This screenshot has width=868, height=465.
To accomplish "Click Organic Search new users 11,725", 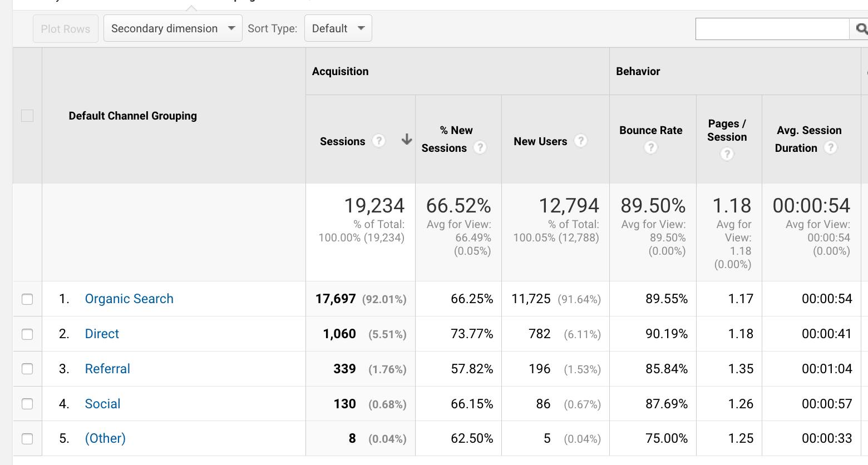I will (x=531, y=299).
